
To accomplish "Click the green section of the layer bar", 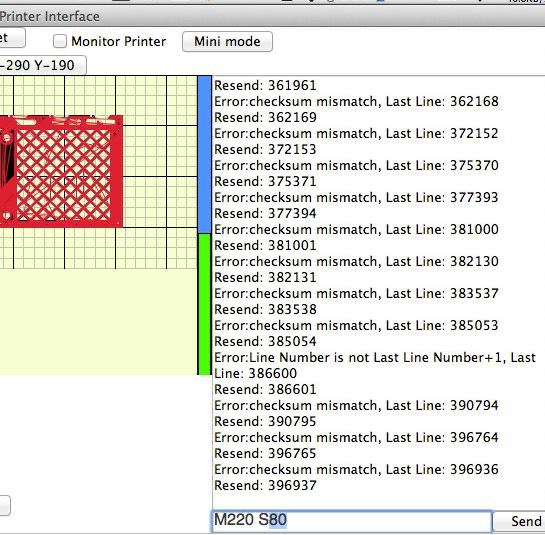I will (204, 304).
